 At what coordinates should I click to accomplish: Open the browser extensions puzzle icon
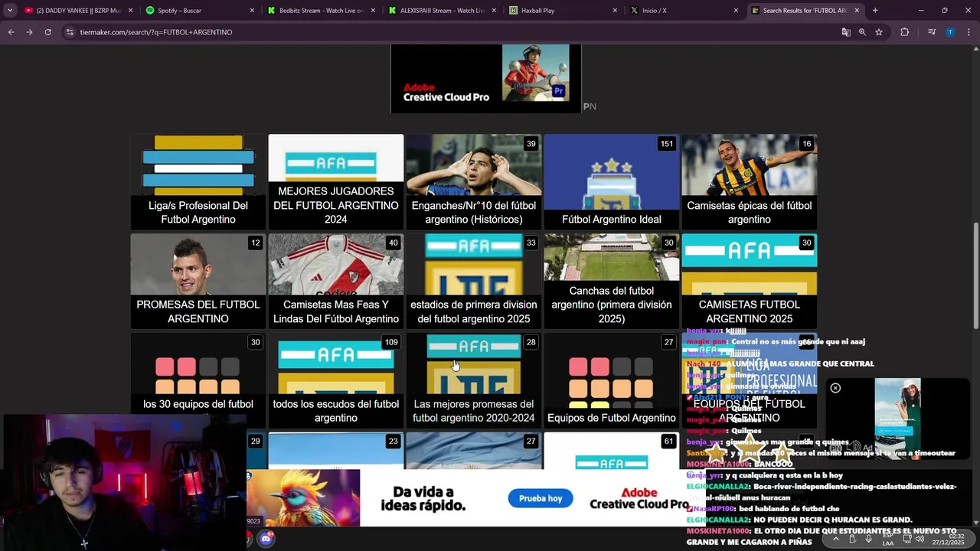pos(904,32)
